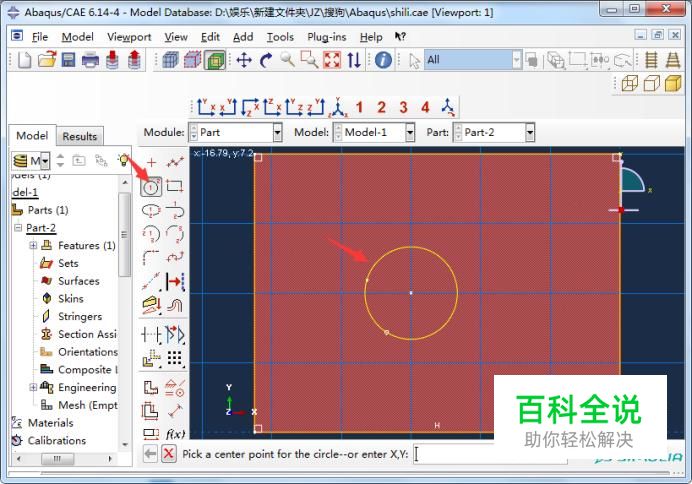This screenshot has width=692, height=484.
Task: Open the Plug-ins menu
Action: [x=327, y=37]
